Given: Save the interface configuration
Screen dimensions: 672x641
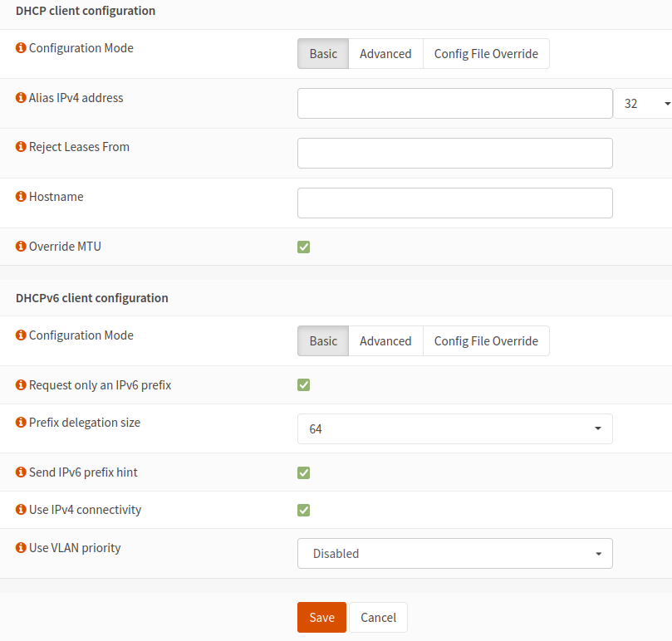Looking at the screenshot, I should [321, 618].
